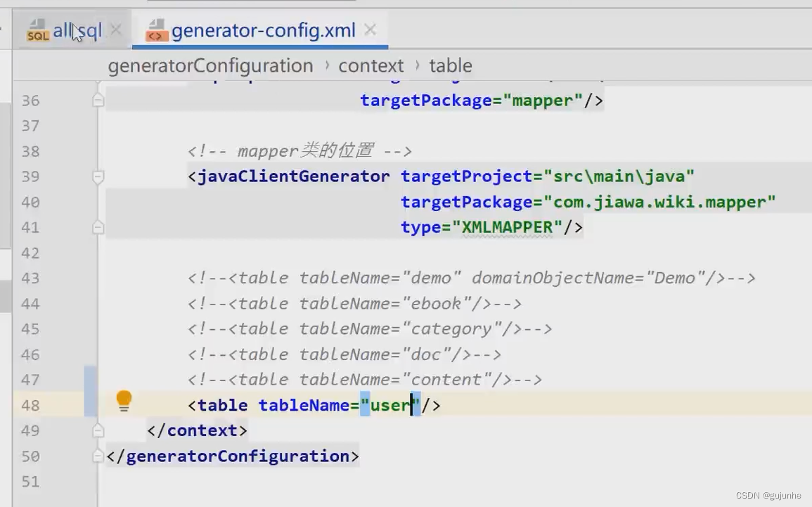Toggle the fold marker beside generatorConfiguration closing tag
Screen dimensions: 812x507
[x=97, y=456]
